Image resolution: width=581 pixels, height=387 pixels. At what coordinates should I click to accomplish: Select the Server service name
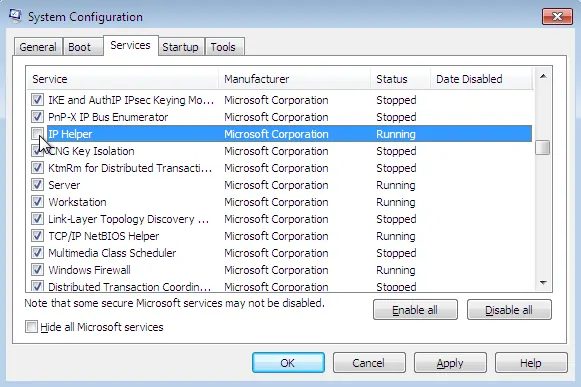(64, 185)
